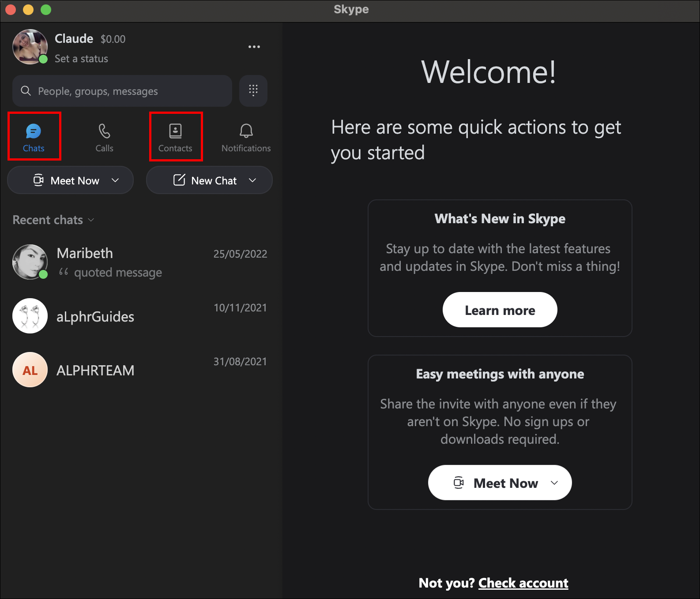Click the Check account link
Viewport: 700px width, 599px height.
[523, 583]
